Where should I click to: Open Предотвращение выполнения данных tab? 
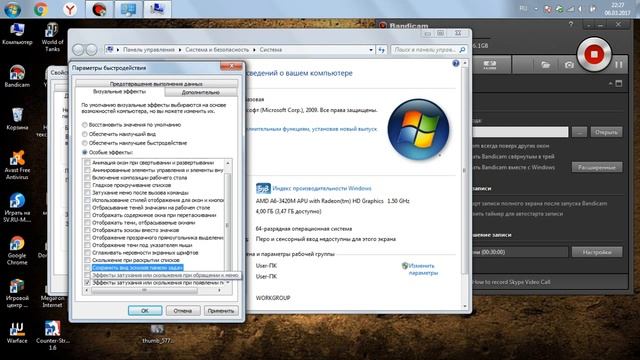[x=156, y=84]
